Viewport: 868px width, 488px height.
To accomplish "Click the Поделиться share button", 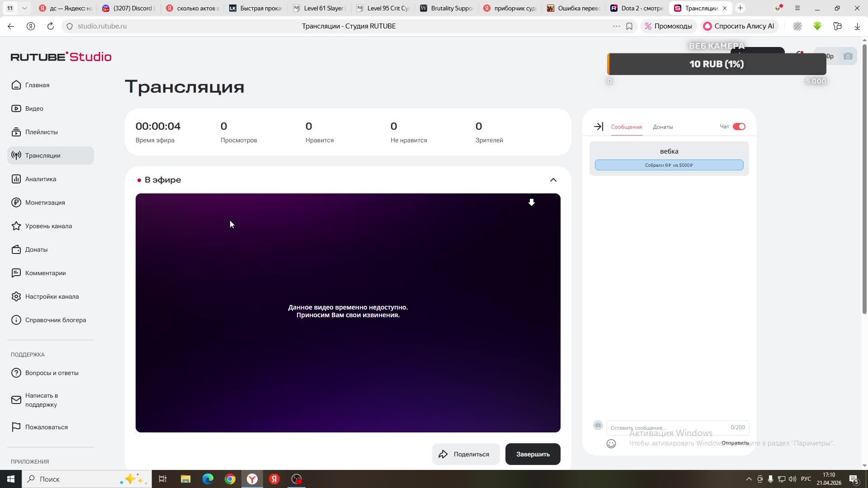I will pos(466,454).
